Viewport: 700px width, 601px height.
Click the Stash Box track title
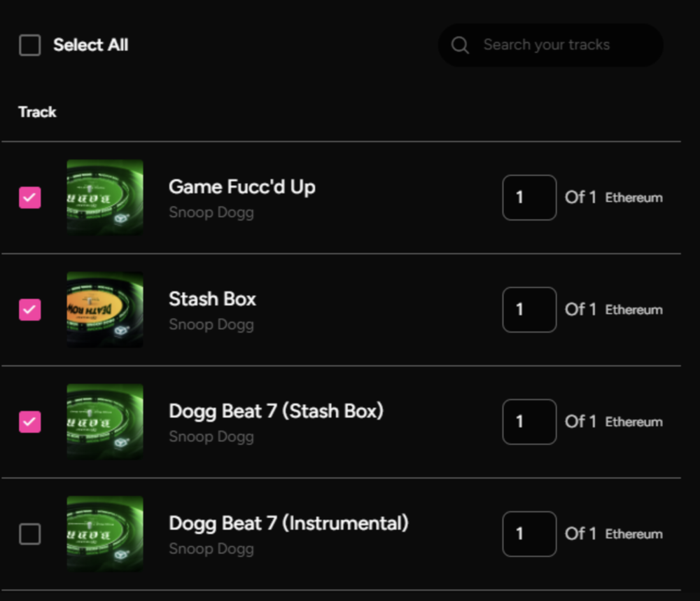click(213, 299)
